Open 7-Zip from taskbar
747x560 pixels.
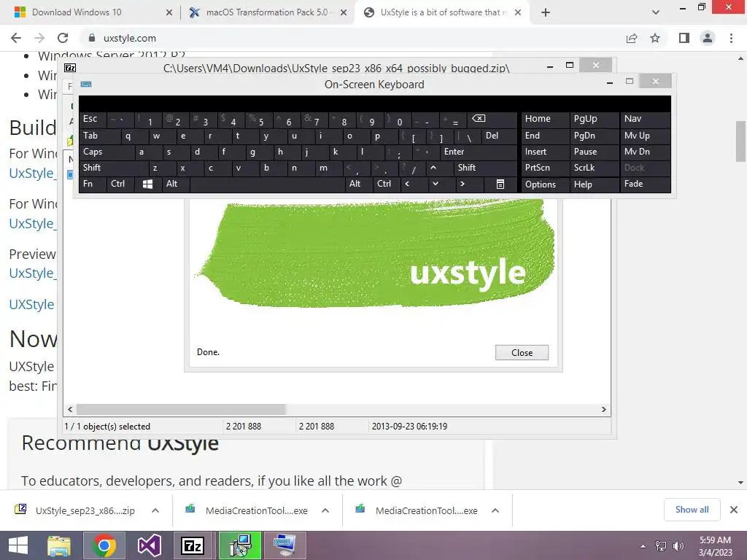pos(193,545)
